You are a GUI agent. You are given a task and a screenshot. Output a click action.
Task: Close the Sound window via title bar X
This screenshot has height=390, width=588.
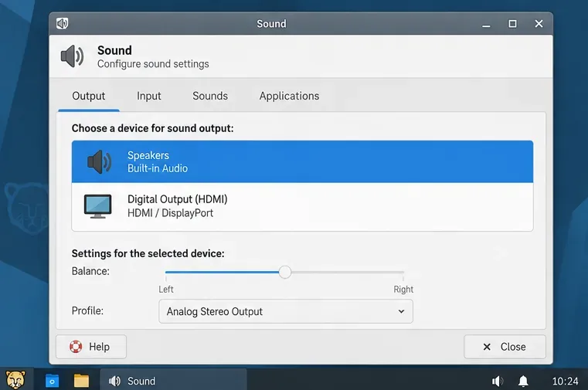pos(539,24)
